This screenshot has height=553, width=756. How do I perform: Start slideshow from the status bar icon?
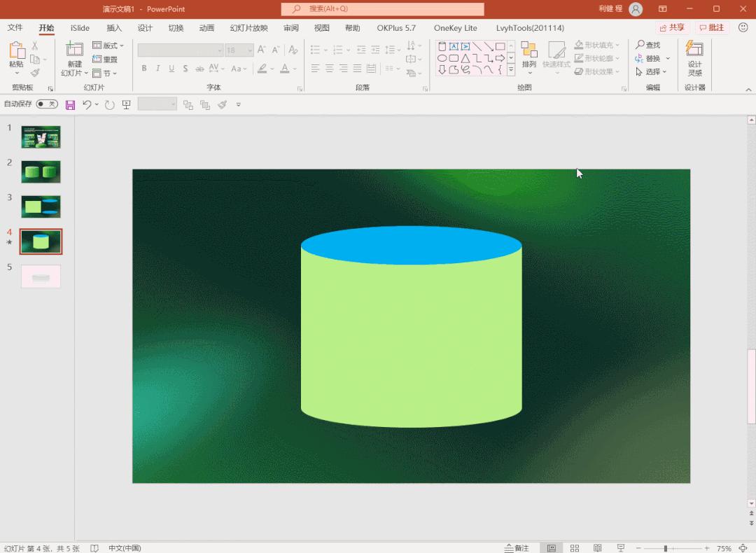(x=620, y=548)
